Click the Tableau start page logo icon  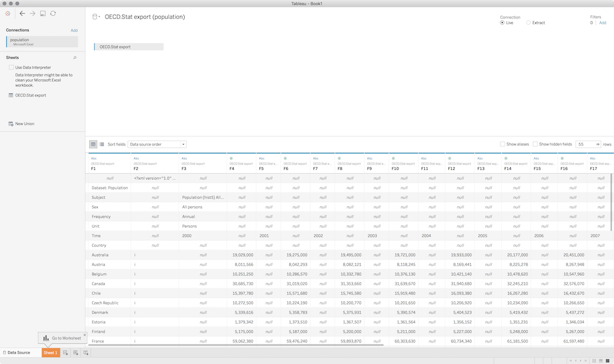pos(8,14)
